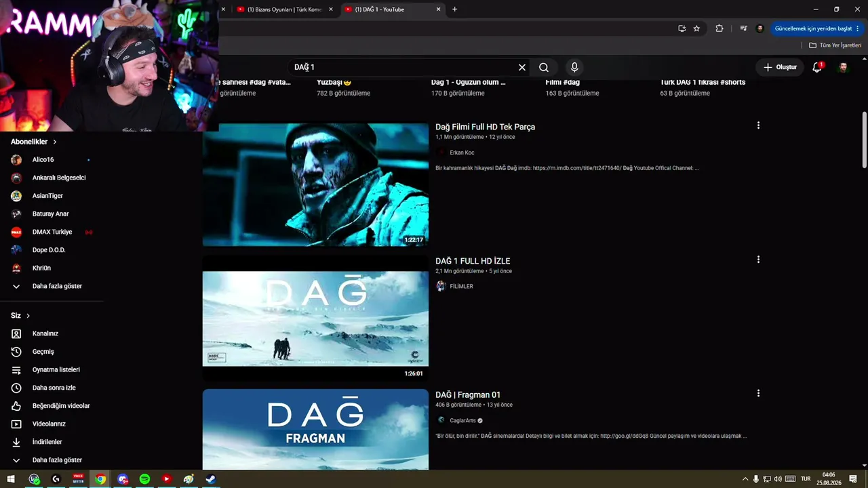
Task: Expand the Abonelikler section
Action: pos(34,142)
